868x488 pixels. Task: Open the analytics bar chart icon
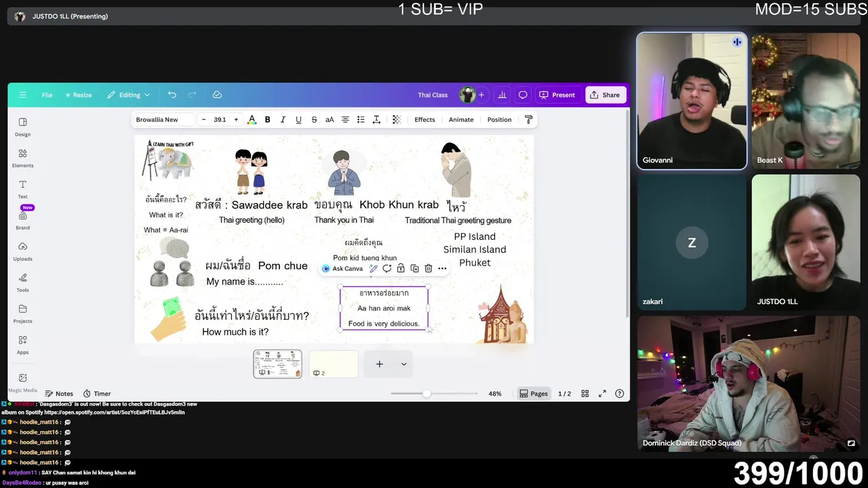502,95
